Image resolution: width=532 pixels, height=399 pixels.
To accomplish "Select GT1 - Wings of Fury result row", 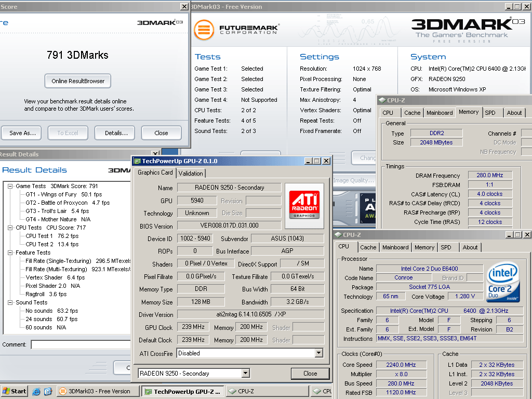I will [64, 194].
